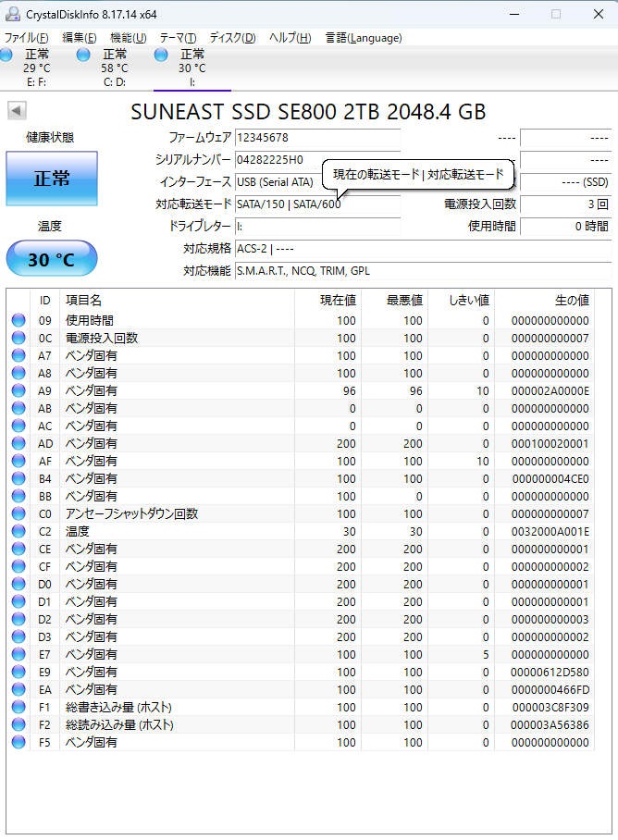The height and width of the screenshot is (840, 618).
Task: Open the 言語(Language) menu
Action: click(364, 38)
